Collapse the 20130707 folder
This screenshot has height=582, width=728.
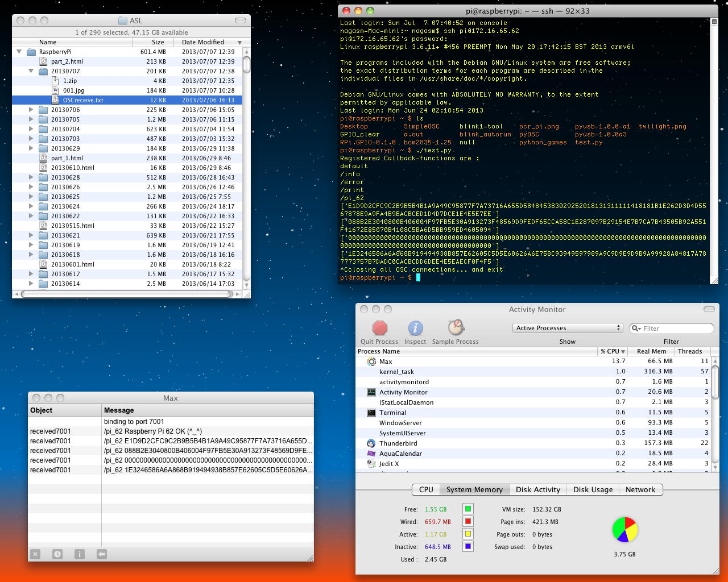tap(31, 71)
